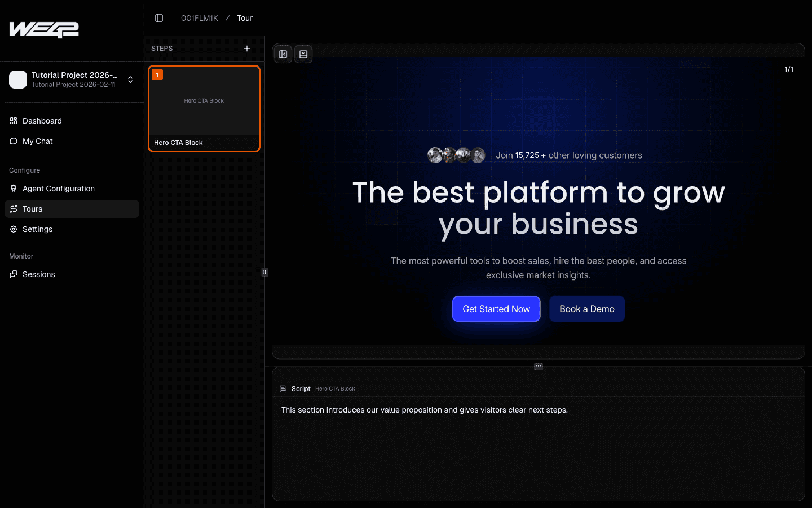Screen dimensions: 812x508
Task: Select Tours in the Configure section
Action: (32, 209)
